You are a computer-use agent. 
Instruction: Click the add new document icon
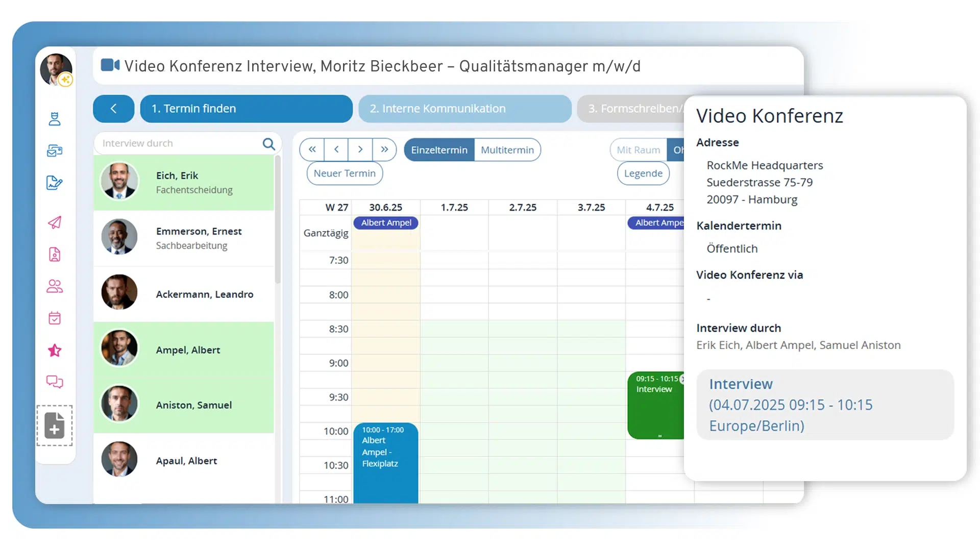pyautogui.click(x=55, y=425)
